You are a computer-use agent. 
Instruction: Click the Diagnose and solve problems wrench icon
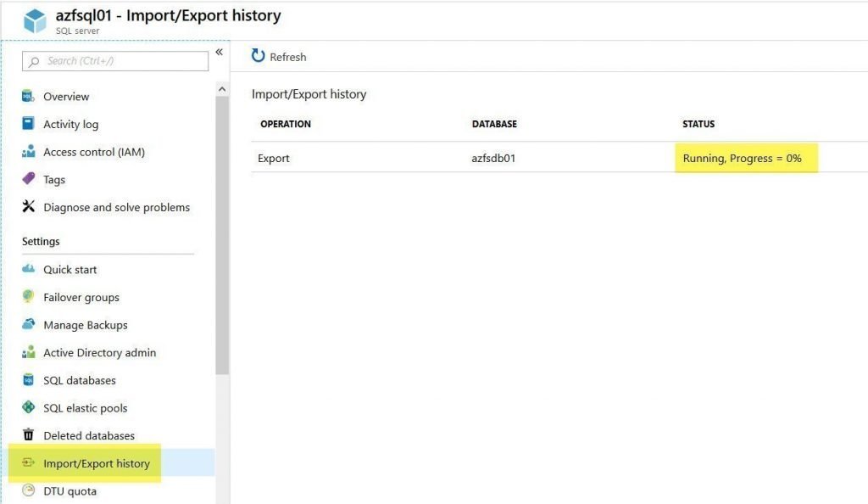point(28,206)
